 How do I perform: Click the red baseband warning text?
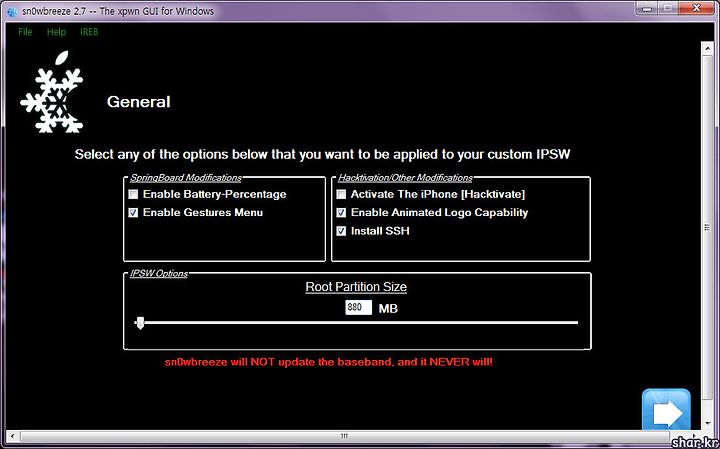[x=329, y=362]
